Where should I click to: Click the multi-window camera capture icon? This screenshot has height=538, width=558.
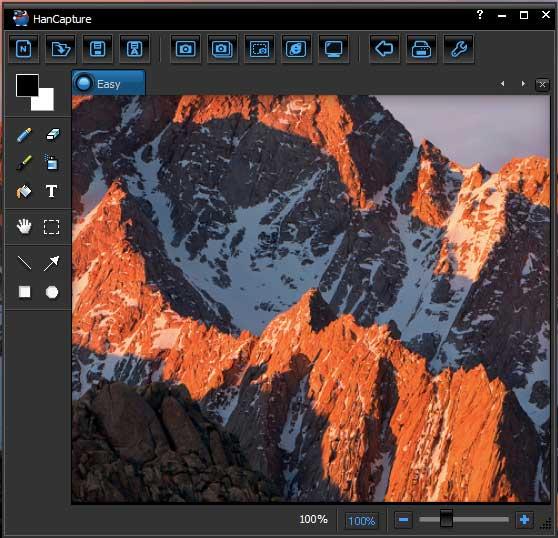click(x=222, y=49)
